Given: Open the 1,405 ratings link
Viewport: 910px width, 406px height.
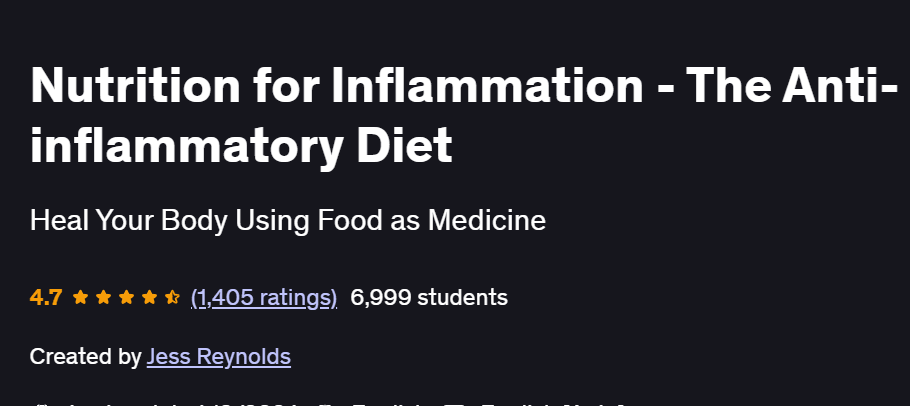Looking at the screenshot, I should tap(264, 298).
